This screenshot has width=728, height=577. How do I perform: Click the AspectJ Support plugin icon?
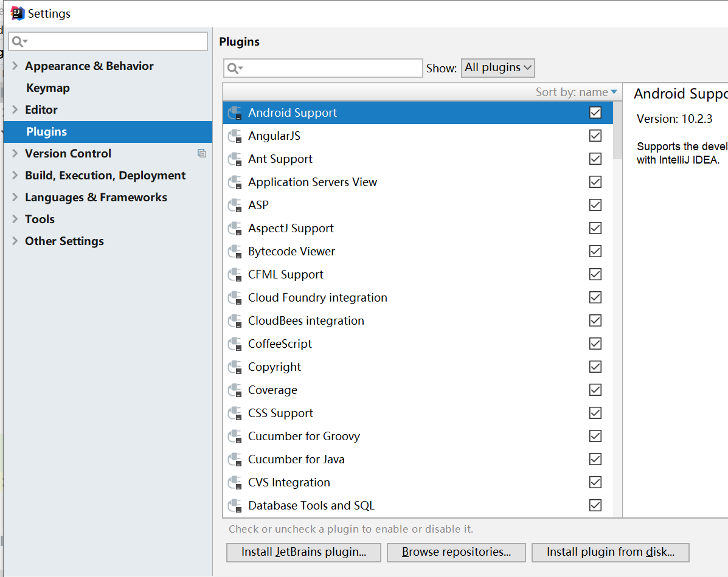point(235,229)
